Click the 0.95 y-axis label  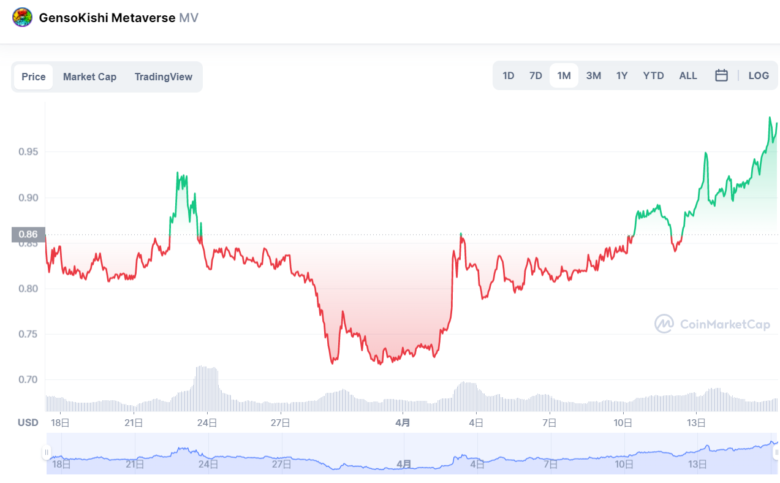pyautogui.click(x=28, y=152)
